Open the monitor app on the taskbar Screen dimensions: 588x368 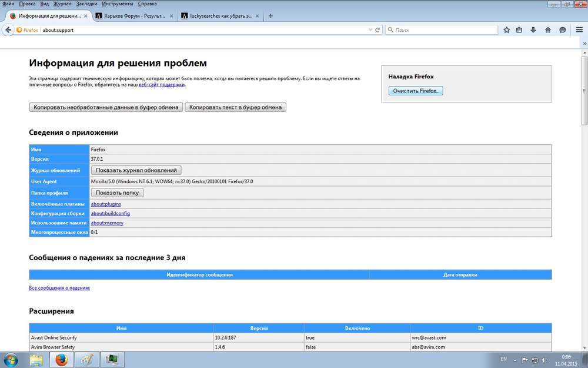112,360
